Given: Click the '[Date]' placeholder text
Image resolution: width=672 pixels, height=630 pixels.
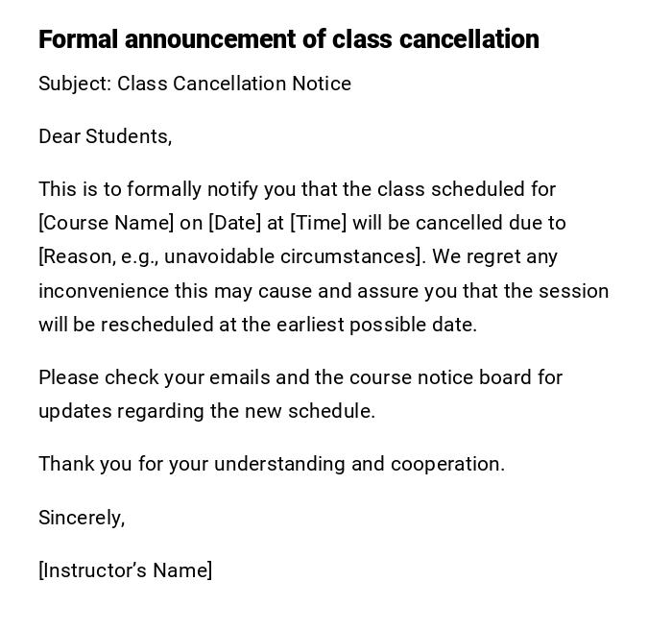Looking at the screenshot, I should (x=234, y=223).
